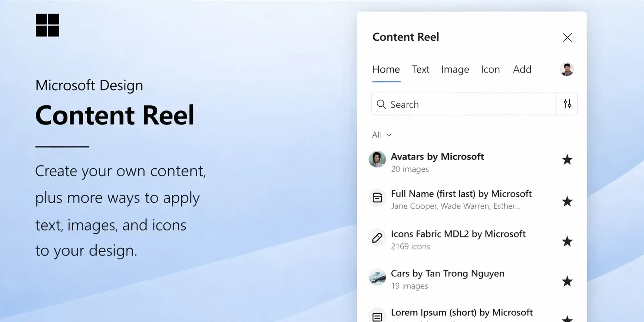This screenshot has width=644, height=322.
Task: Click the Search input field
Action: click(464, 104)
